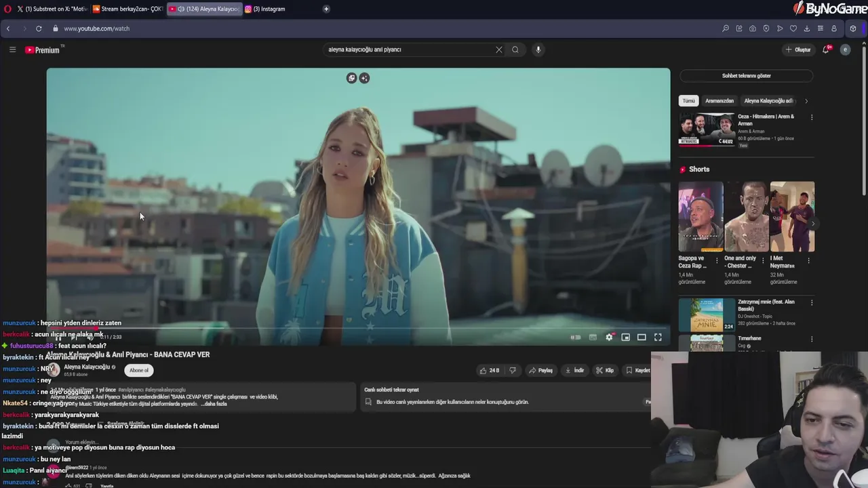Click the YouTube search box text
Viewport: 868px width, 488px height.
tap(365, 49)
